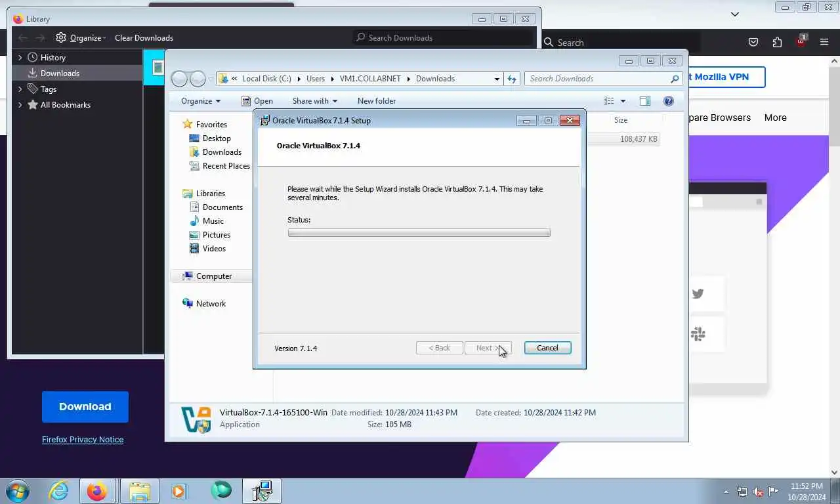Click Clear Downloads in Library
840x504 pixels.
point(144,38)
